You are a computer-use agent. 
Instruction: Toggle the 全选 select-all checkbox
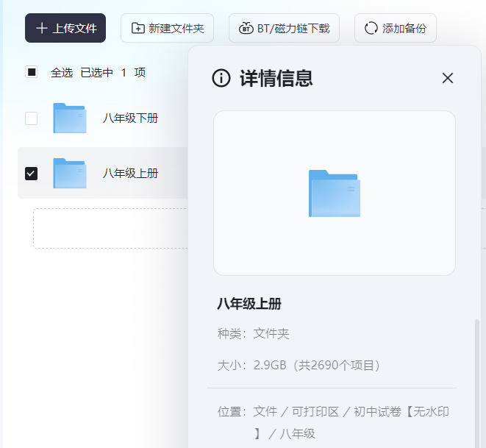32,72
